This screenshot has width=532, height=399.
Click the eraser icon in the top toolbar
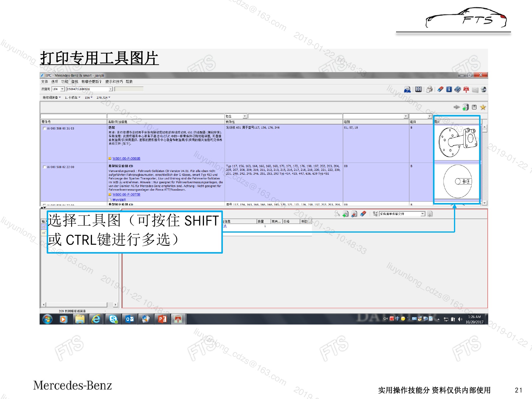(x=440, y=89)
